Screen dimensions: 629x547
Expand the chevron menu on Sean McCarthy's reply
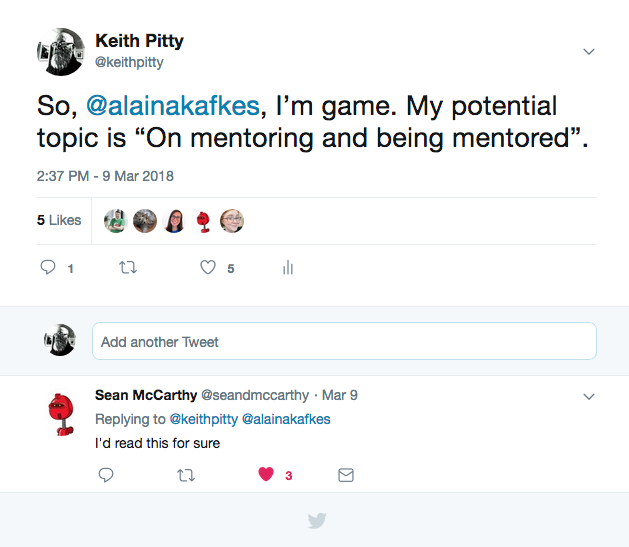[588, 397]
